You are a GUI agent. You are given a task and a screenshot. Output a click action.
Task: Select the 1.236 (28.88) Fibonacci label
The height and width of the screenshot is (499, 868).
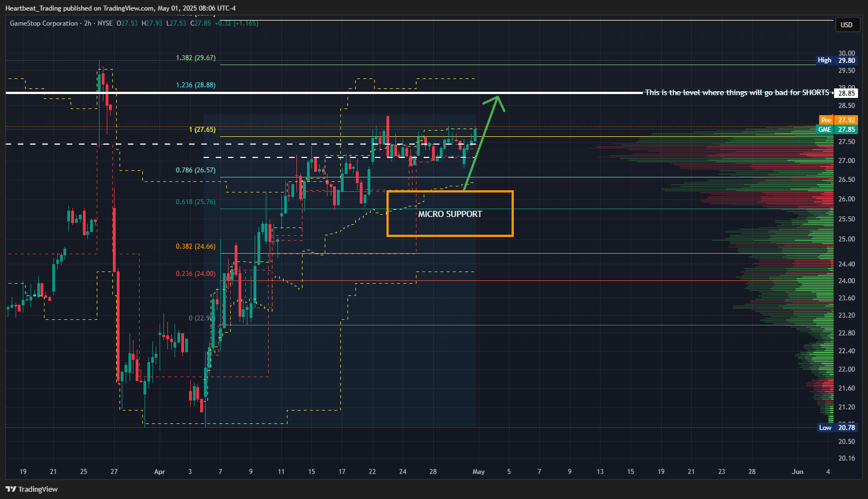pos(196,85)
